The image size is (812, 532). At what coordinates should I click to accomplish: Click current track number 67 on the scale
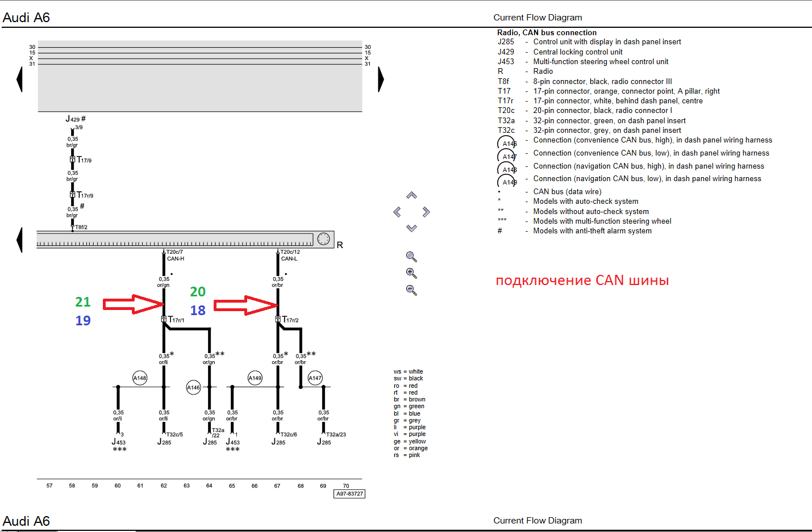click(x=277, y=485)
